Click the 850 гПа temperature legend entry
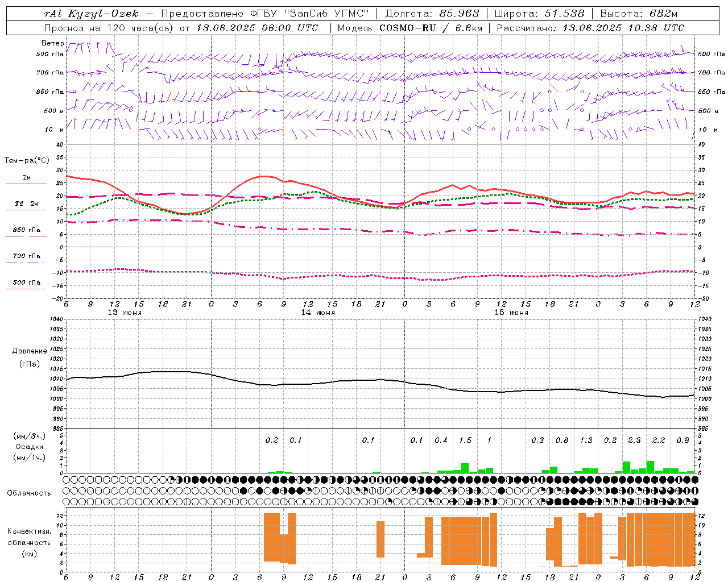Screen dimensions: 728x582 (x=27, y=230)
